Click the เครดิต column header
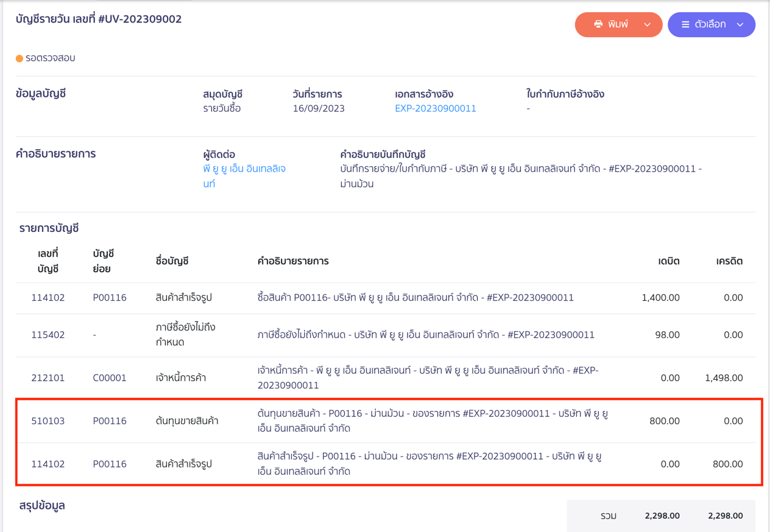 (729, 261)
